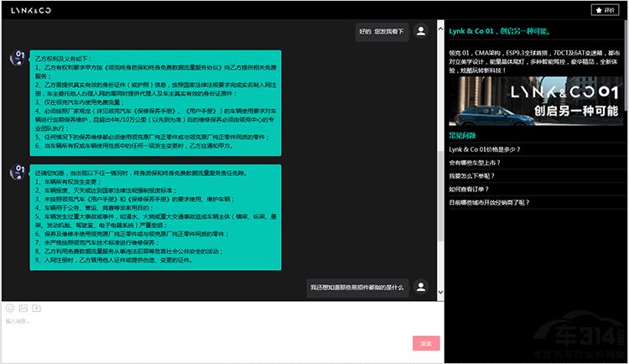Click the 'Lynk & Co 01，创启另一种可能' title

(x=499, y=31)
